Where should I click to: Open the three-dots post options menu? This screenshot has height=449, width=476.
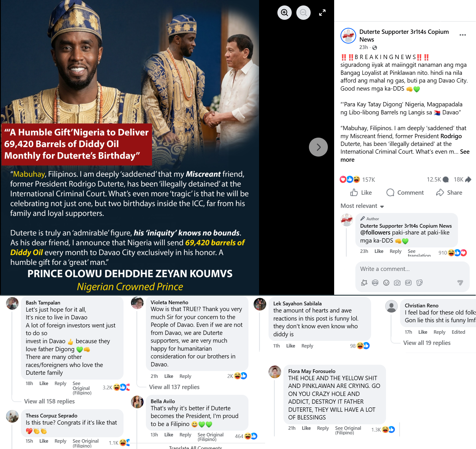pos(463,35)
